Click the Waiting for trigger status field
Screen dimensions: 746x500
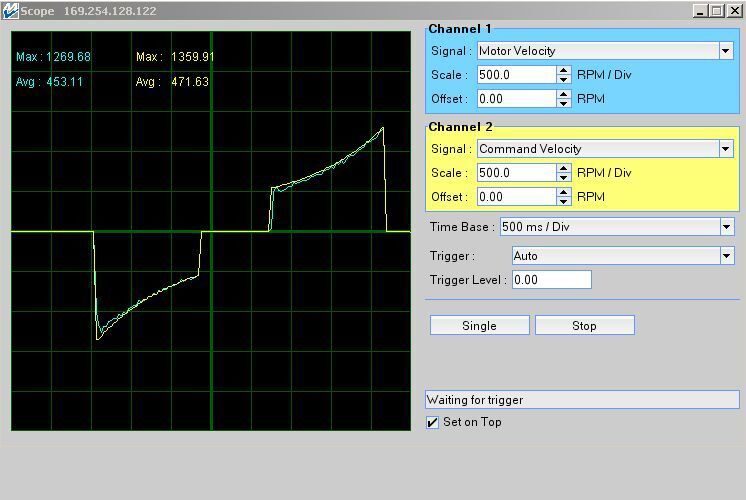click(x=582, y=400)
